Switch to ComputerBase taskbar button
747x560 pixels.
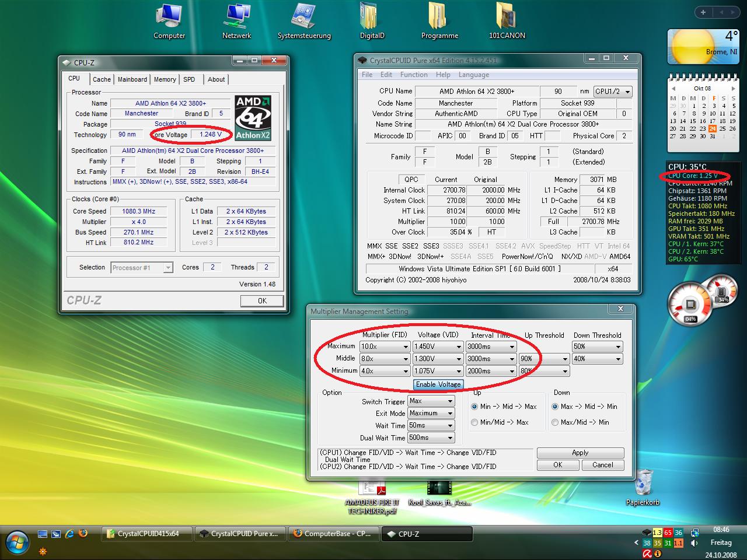click(x=333, y=533)
